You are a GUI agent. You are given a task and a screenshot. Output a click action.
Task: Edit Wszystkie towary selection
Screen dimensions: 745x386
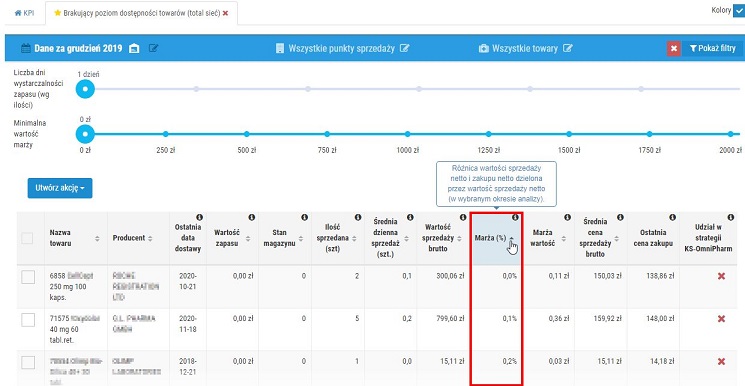click(x=568, y=48)
